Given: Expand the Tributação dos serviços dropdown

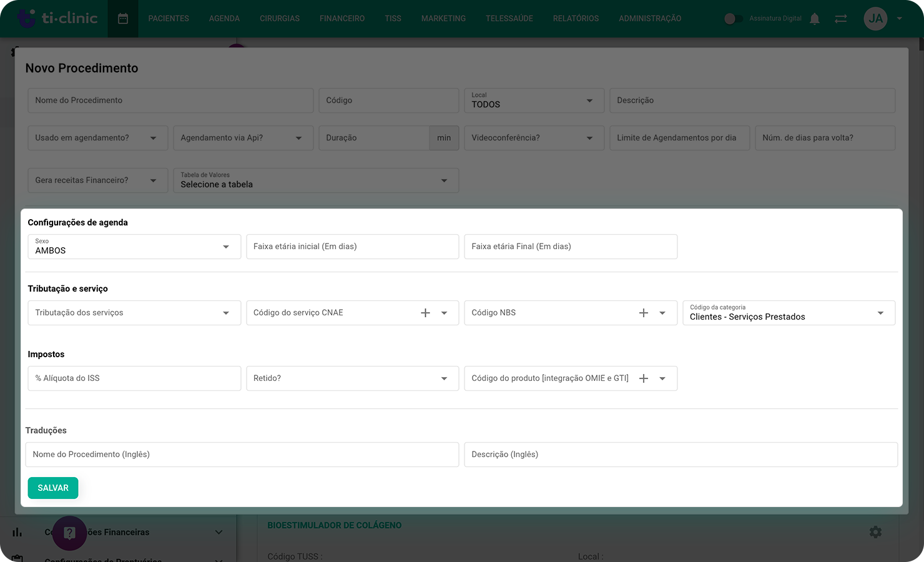Looking at the screenshot, I should [x=134, y=313].
